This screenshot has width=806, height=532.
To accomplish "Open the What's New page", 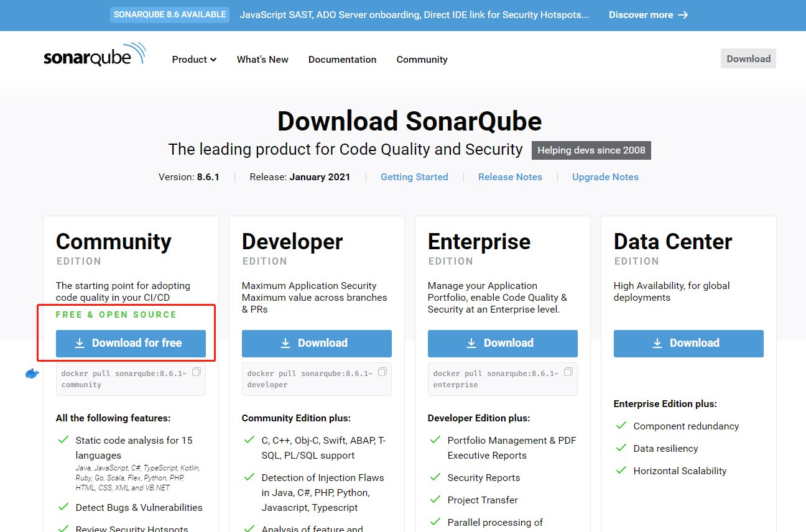I will 262,59.
